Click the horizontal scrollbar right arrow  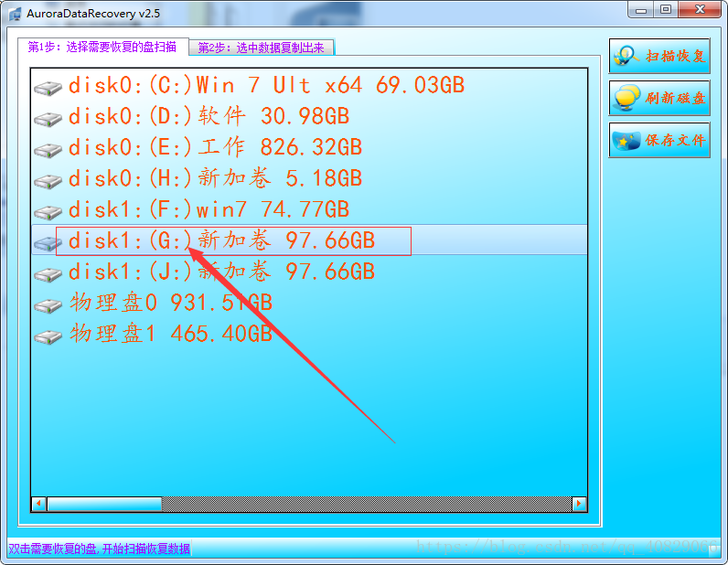coord(579,504)
